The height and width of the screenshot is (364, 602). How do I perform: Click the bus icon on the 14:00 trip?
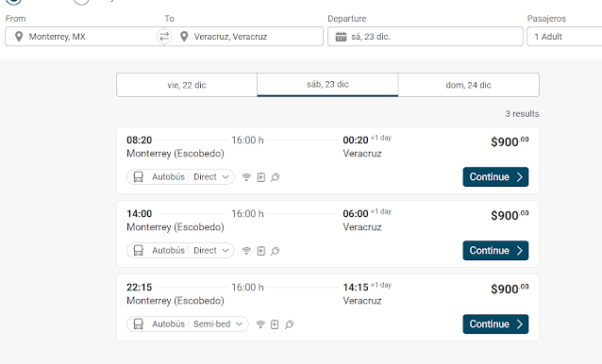138,251
